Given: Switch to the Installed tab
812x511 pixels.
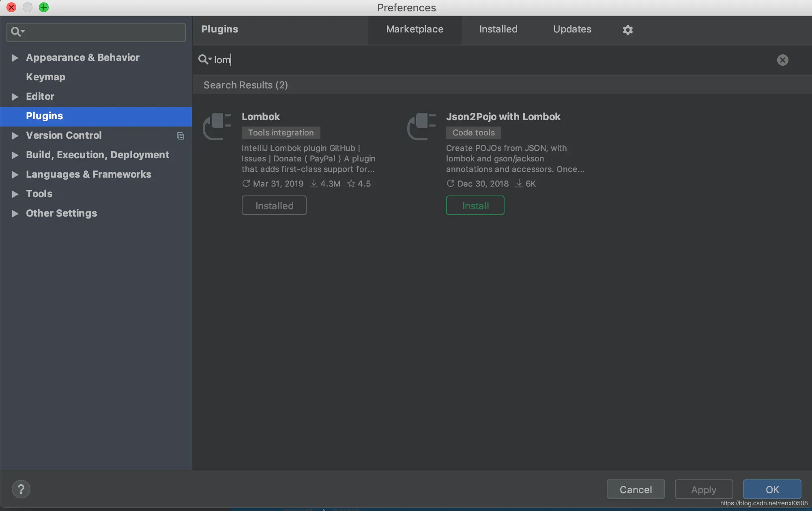Looking at the screenshot, I should coord(498,29).
